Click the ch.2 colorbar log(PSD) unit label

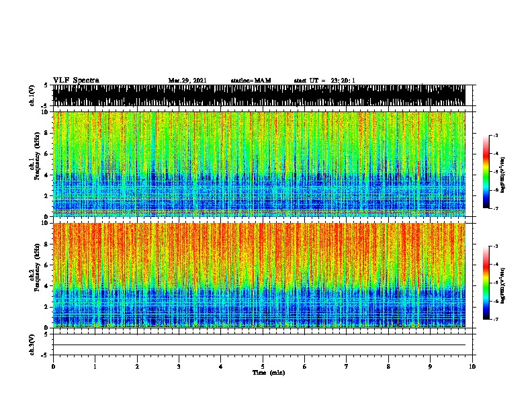click(x=503, y=285)
